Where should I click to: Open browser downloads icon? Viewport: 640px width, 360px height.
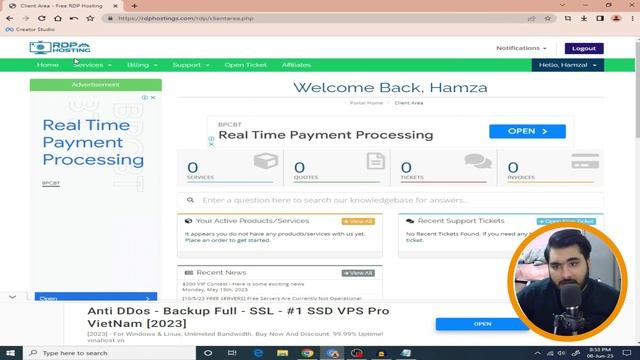[x=584, y=18]
